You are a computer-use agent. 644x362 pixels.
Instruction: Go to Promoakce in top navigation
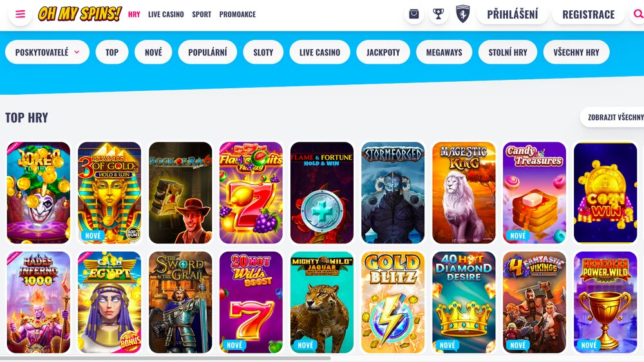[x=238, y=14]
